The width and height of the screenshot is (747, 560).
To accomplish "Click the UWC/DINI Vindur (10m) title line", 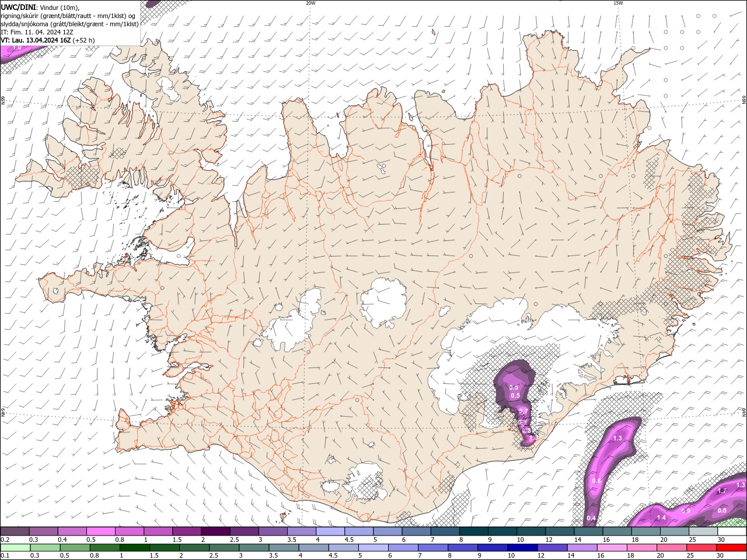I will coord(40,7).
